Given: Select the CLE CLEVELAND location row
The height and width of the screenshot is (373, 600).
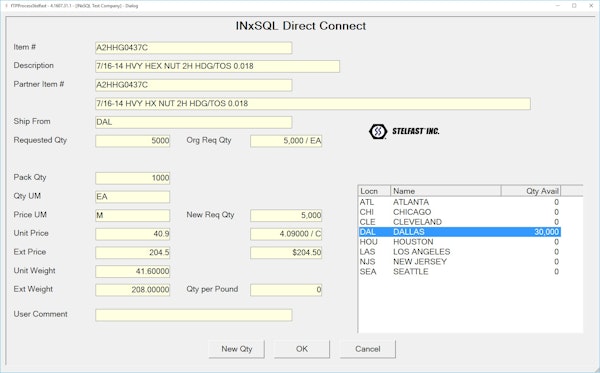Looking at the screenshot, I should pos(459,222).
